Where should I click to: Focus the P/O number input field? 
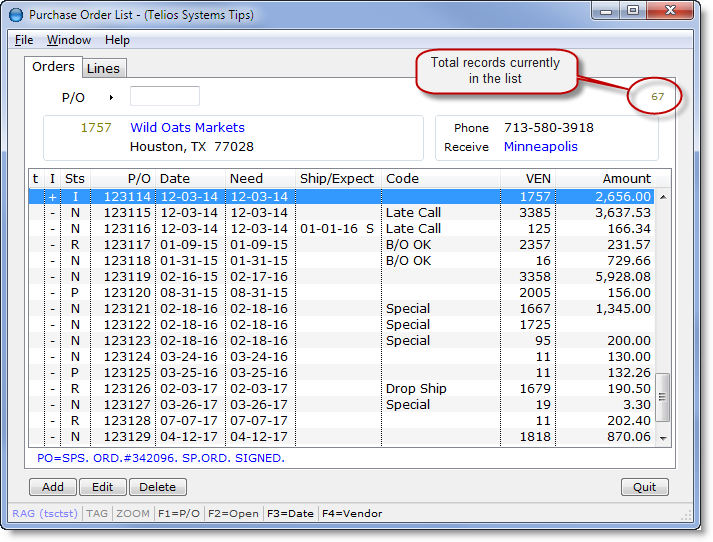tap(165, 97)
